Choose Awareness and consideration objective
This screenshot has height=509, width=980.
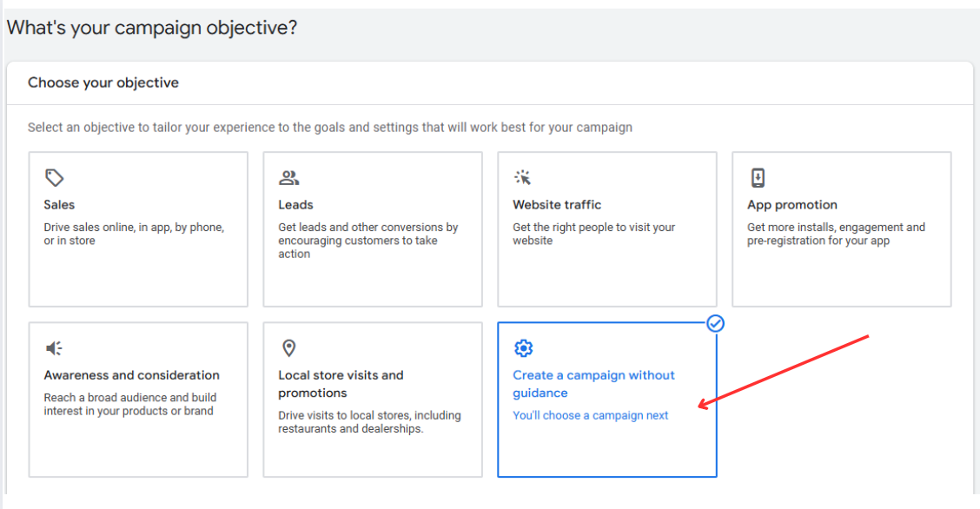coord(138,400)
